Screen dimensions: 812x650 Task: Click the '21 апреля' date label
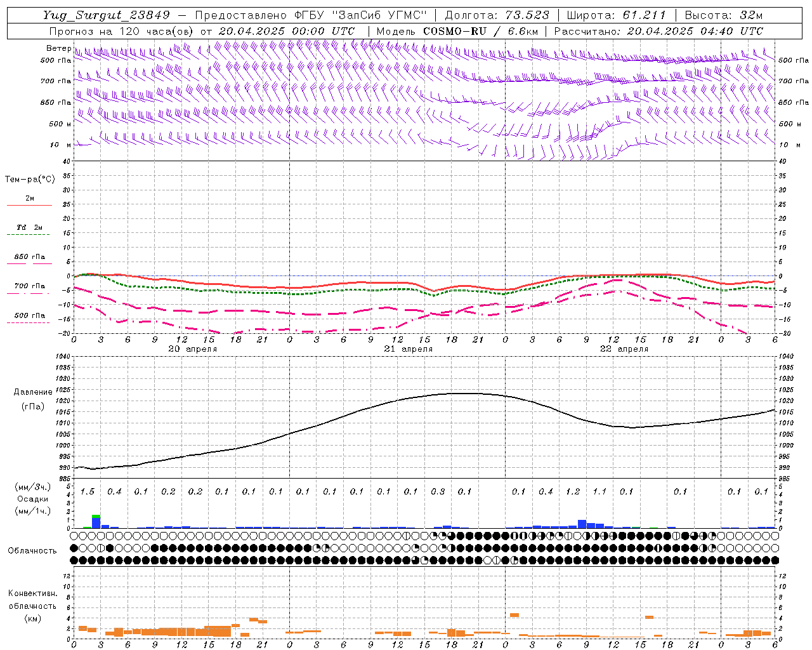tap(409, 349)
